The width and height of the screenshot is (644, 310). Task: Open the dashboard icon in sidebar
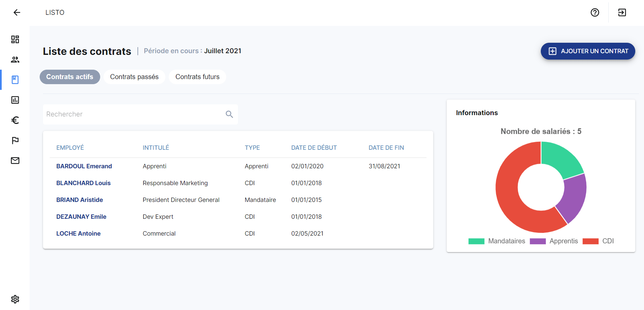click(x=15, y=39)
